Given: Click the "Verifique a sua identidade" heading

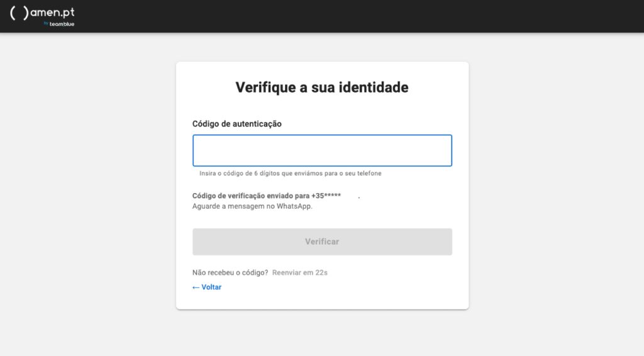Looking at the screenshot, I should tap(322, 87).
